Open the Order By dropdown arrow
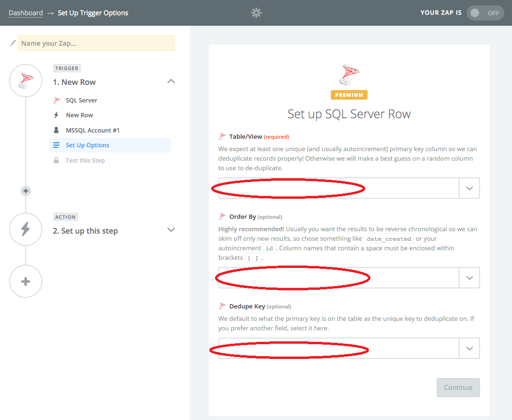Image resolution: width=512 pixels, height=420 pixels. [469, 278]
